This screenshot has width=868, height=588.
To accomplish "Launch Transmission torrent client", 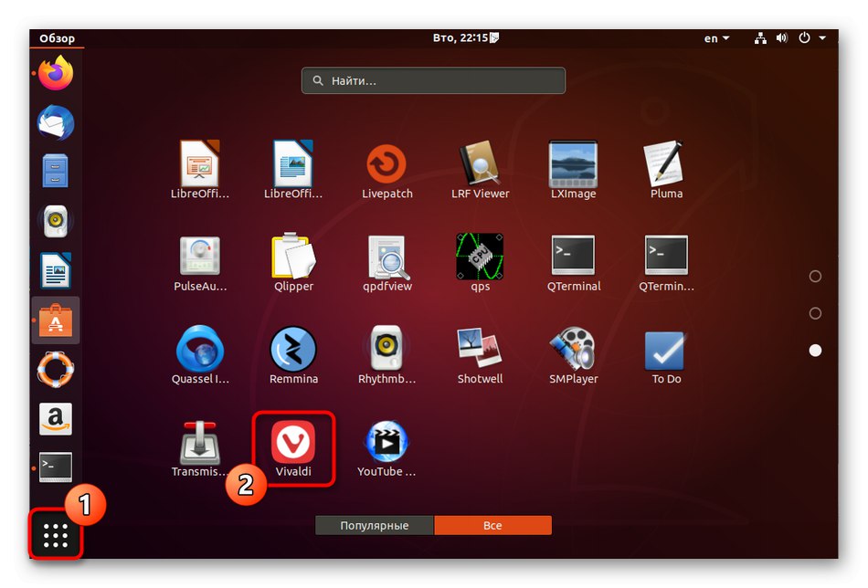I will [x=200, y=442].
